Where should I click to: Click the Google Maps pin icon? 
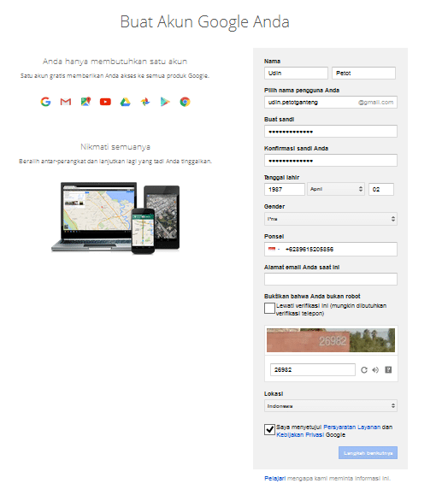point(85,102)
